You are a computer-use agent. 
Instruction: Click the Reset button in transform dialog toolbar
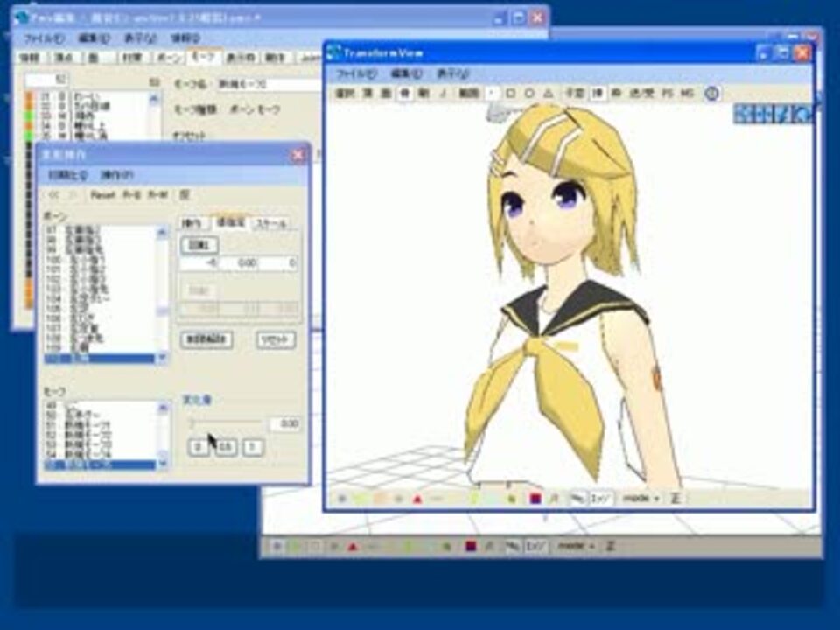(x=103, y=194)
